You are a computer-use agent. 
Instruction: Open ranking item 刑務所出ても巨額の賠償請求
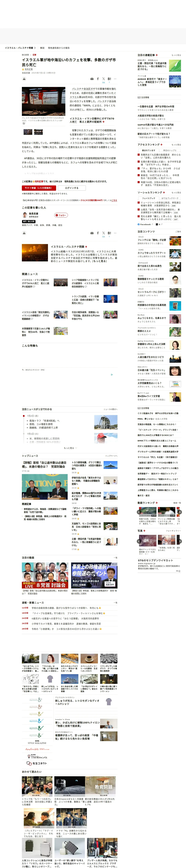(x=160, y=156)
